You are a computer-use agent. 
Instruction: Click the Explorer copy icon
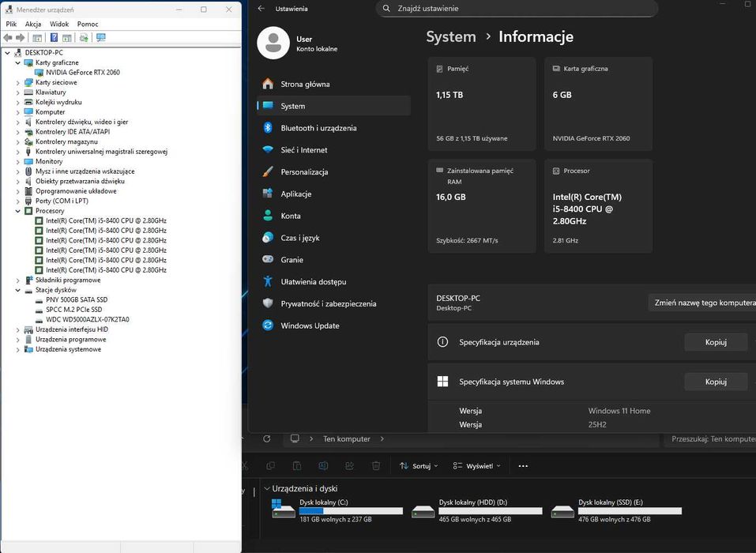click(270, 466)
